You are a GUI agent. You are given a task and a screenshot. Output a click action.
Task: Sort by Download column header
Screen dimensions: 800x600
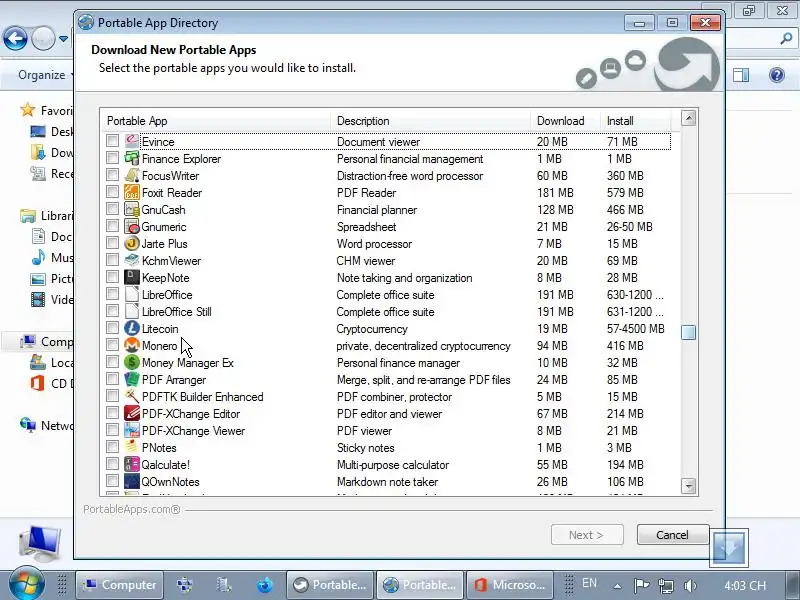[565, 121]
